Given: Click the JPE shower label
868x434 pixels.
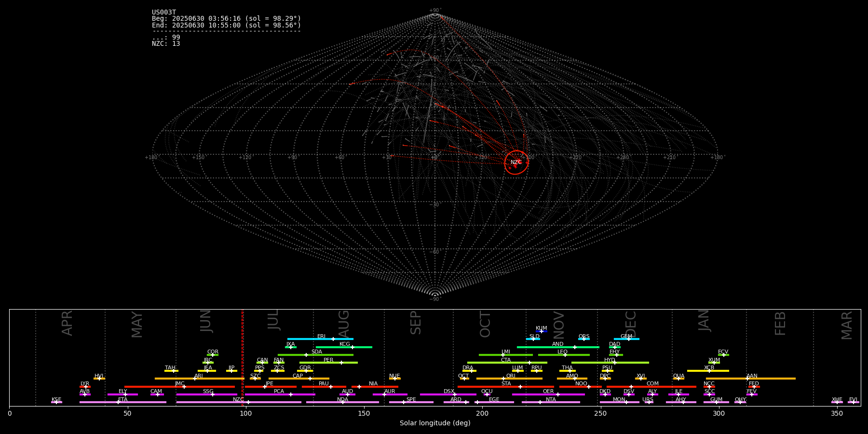Looking at the screenshot, I should pos(270,384).
